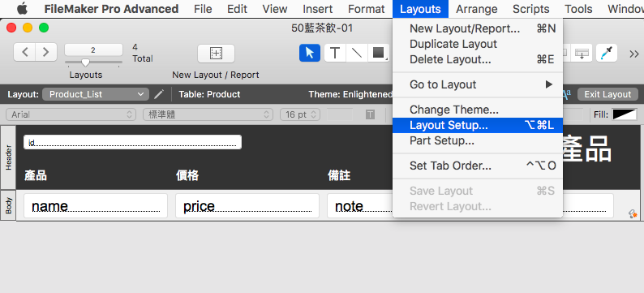
Task: Edit layout with the pencil icon
Action: 158,94
